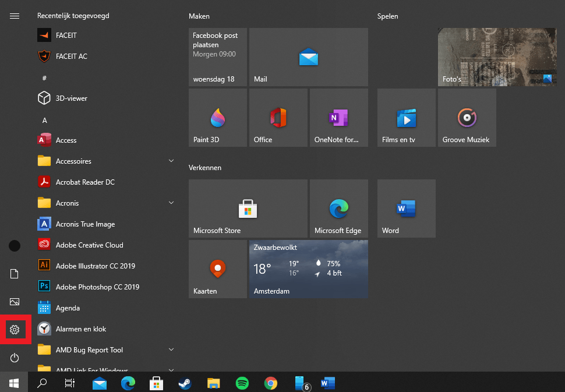Open Mail from the taskbar
Screen dimensions: 565x392
pos(99,383)
